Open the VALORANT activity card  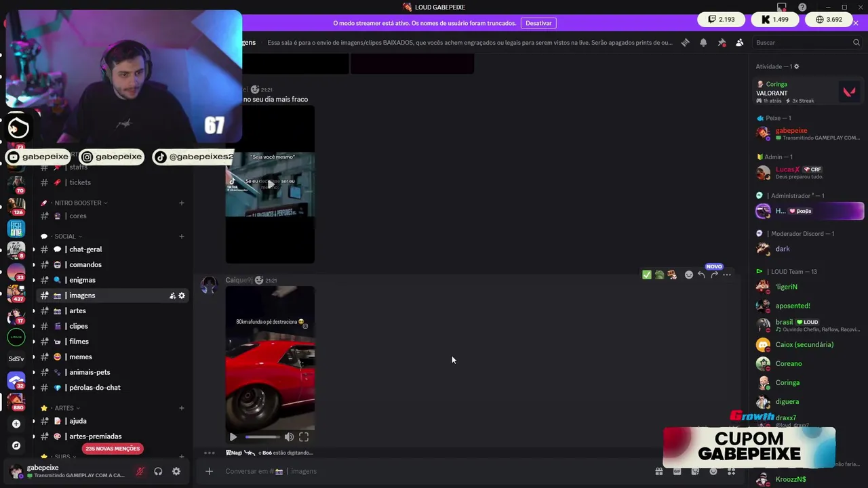pyautogui.click(x=809, y=91)
